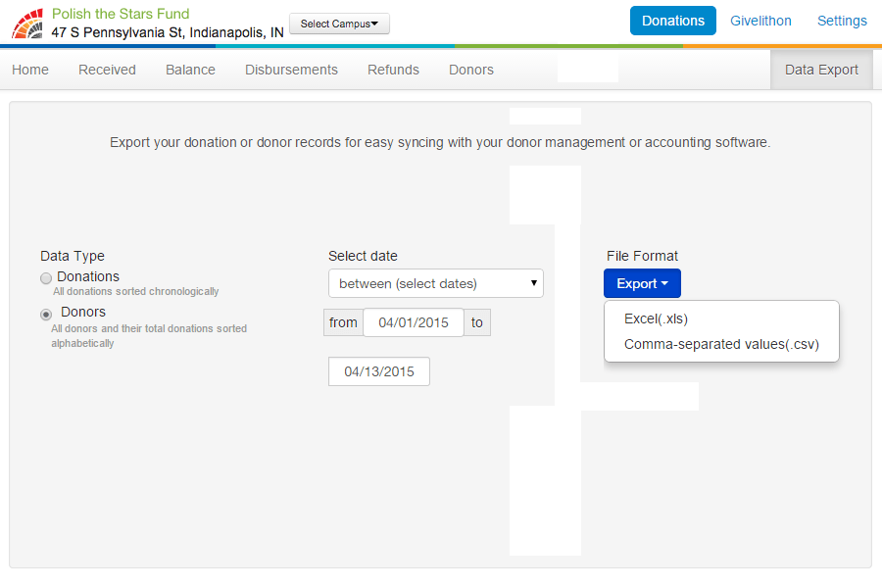Open the Settings link
Viewport: 882px width, 588px height.
(x=842, y=21)
